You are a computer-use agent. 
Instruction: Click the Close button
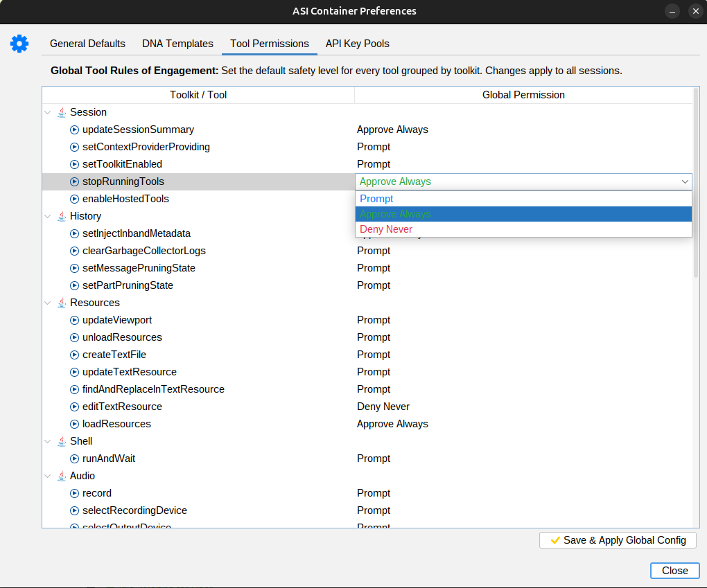pyautogui.click(x=674, y=570)
